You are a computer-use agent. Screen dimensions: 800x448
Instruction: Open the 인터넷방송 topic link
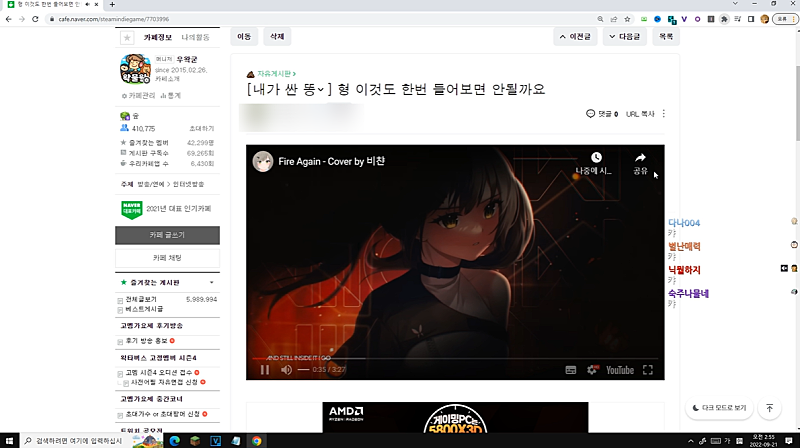[188, 184]
